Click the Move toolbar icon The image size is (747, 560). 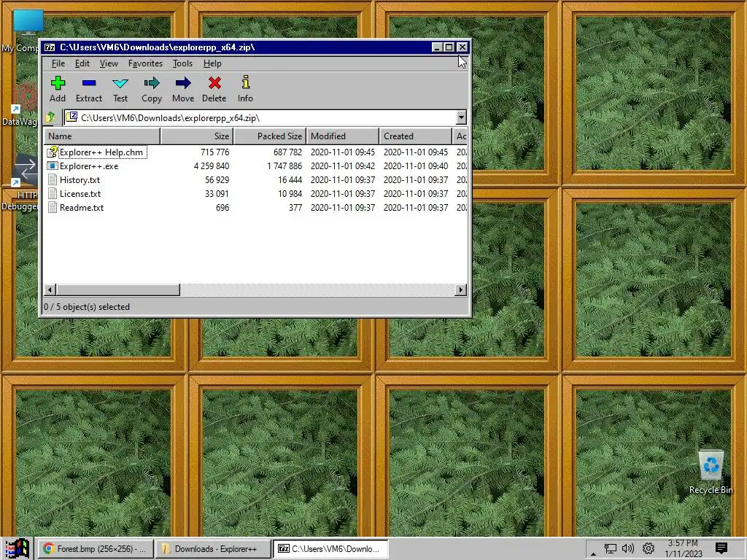(x=183, y=83)
